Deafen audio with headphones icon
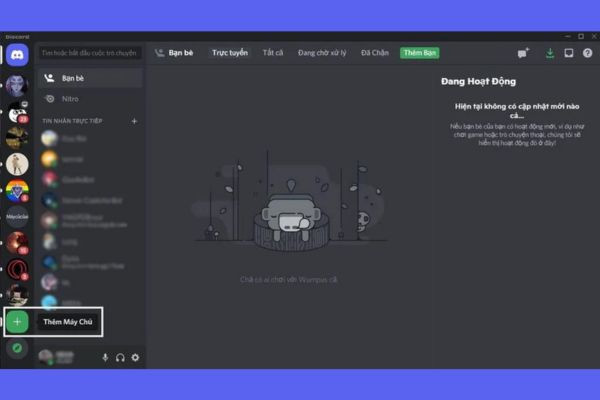The image size is (600, 400). 120,358
